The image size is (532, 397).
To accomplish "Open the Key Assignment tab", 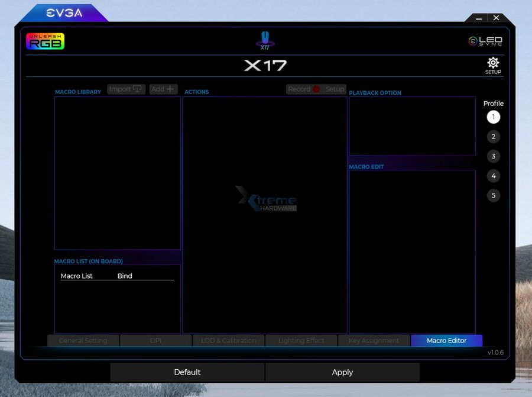I will click(x=374, y=340).
